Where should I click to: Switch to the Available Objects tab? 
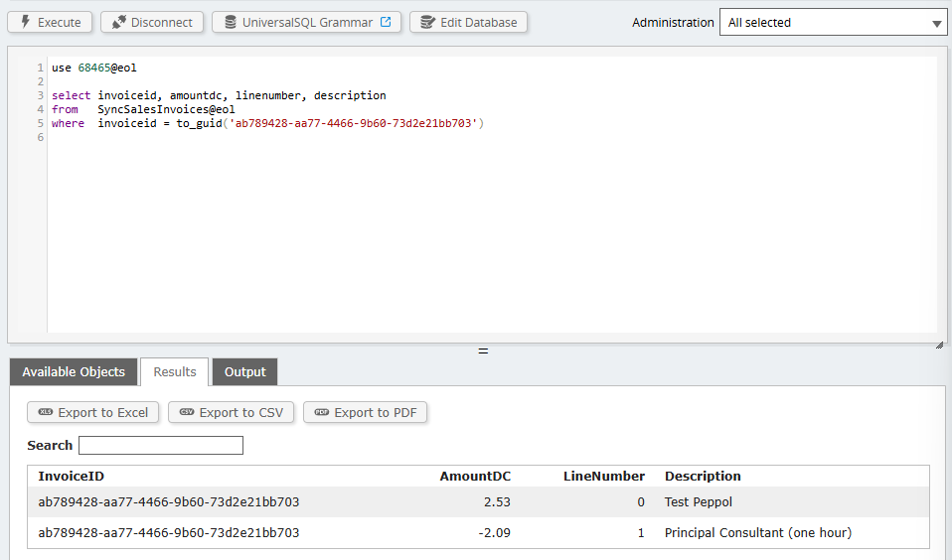pyautogui.click(x=74, y=371)
